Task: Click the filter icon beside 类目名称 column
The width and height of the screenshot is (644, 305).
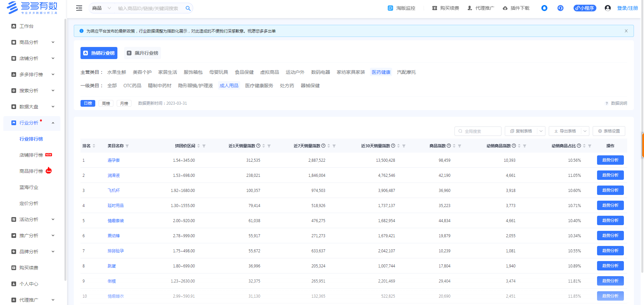Action: 127,146
